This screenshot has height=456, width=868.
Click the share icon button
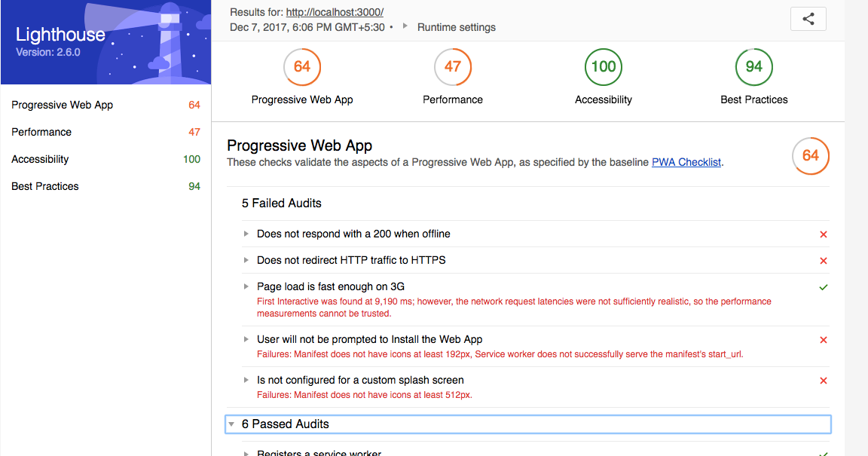coord(808,19)
